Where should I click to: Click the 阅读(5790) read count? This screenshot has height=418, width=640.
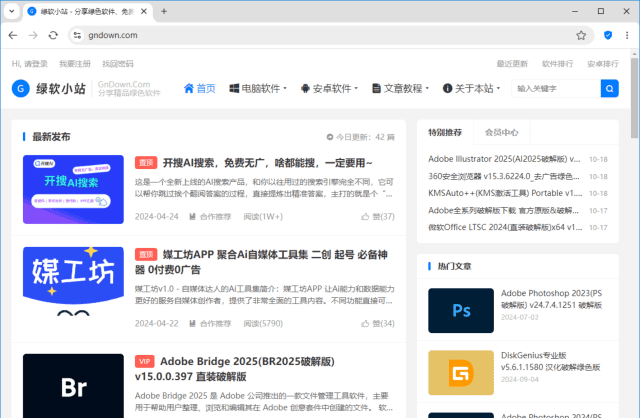pyautogui.click(x=263, y=324)
